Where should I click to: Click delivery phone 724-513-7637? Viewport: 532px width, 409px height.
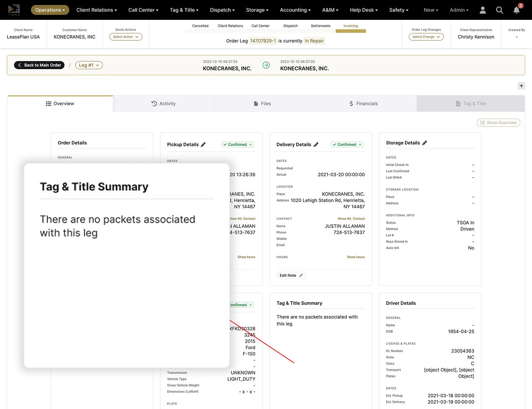click(349, 232)
